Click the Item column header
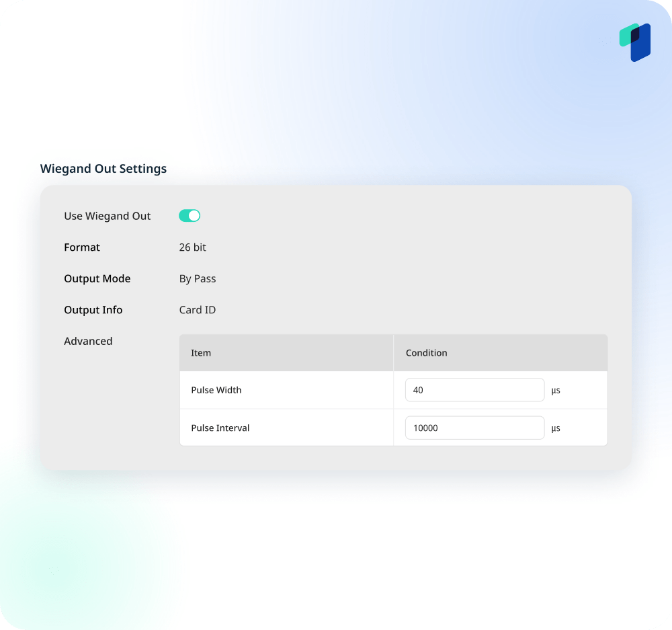Viewport: 672px width, 630px height. (201, 353)
